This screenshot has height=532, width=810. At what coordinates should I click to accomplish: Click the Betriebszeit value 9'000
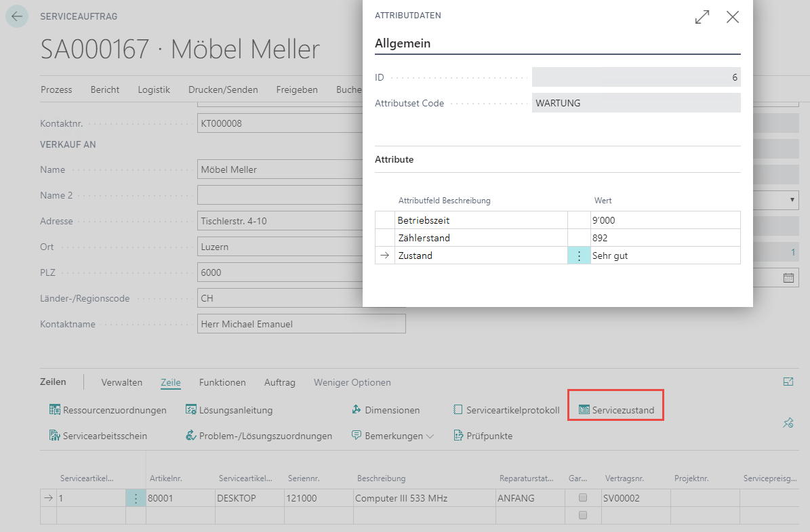click(x=665, y=220)
